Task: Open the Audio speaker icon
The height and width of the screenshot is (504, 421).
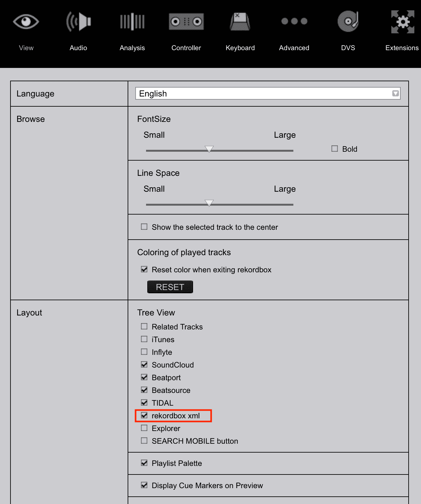Action: click(78, 22)
